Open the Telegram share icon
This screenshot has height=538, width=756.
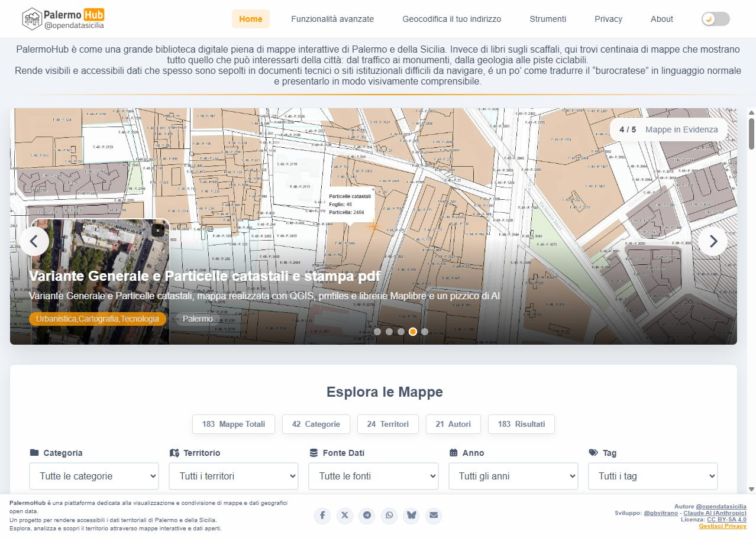click(367, 516)
